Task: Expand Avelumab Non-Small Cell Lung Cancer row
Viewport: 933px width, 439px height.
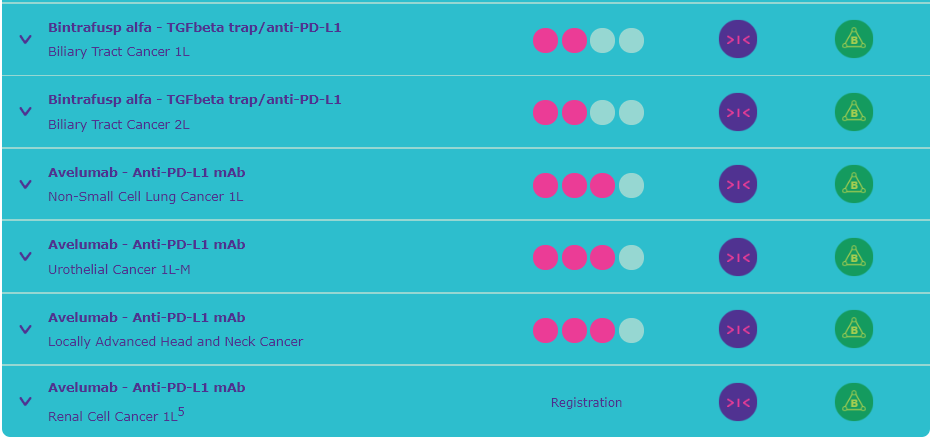Action: coord(25,184)
